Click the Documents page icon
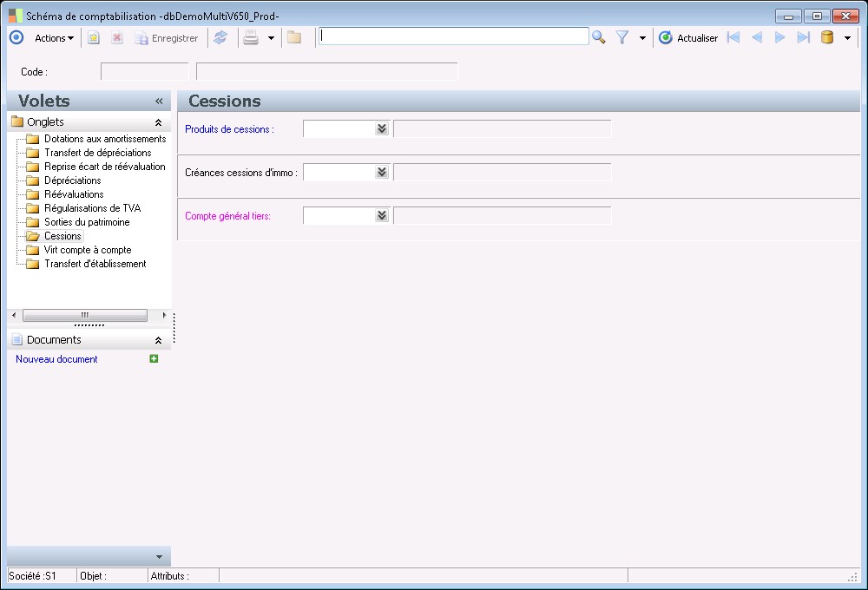This screenshot has height=590, width=868. [x=17, y=340]
